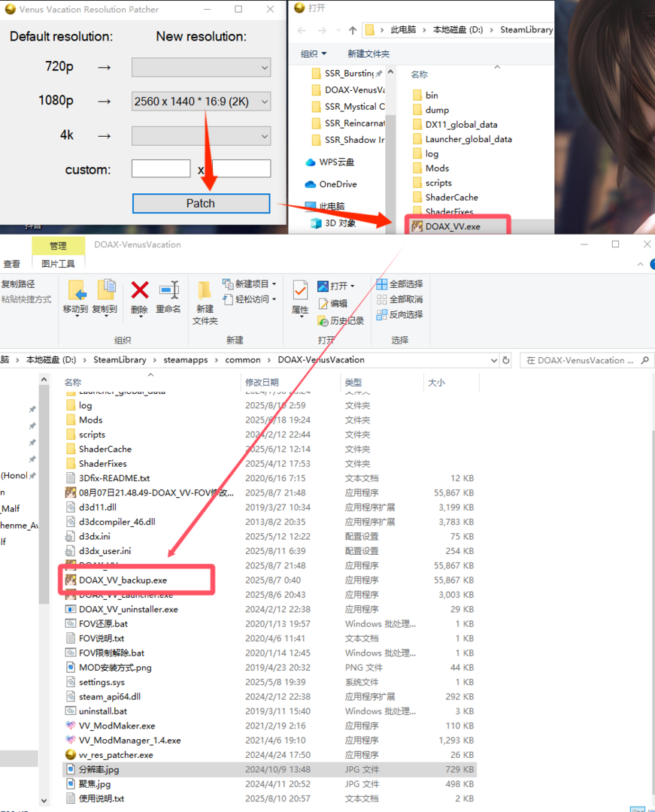Click the up arrow in the Open dialog
Viewport: 655px width, 812px height.
(353, 30)
